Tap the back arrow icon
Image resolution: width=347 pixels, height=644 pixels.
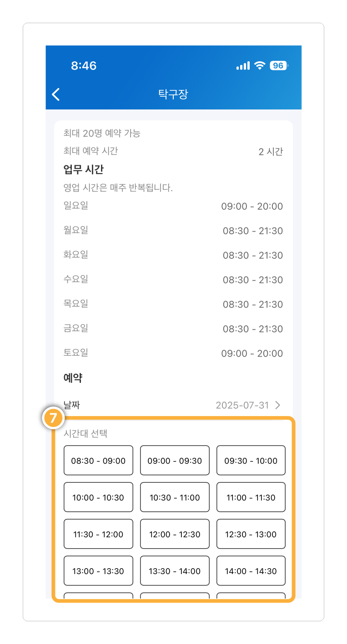(56, 94)
